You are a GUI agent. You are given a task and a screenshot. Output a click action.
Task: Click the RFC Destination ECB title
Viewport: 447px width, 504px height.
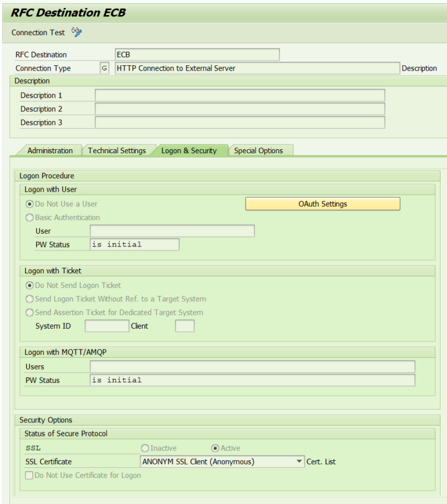click(68, 13)
